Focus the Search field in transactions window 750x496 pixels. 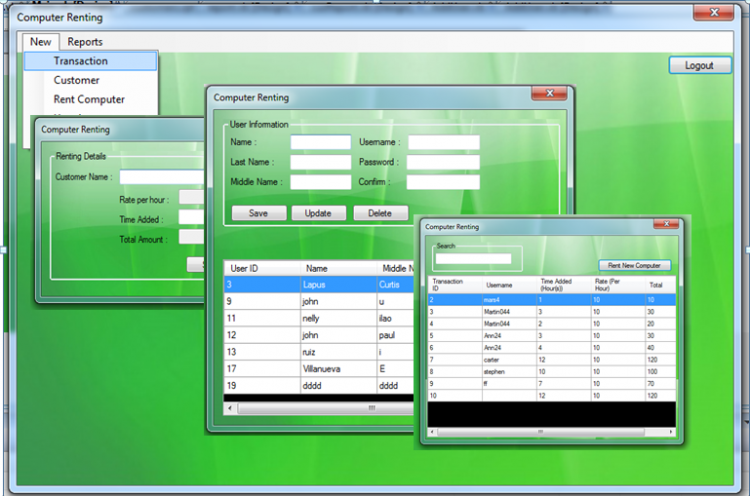pos(473,259)
